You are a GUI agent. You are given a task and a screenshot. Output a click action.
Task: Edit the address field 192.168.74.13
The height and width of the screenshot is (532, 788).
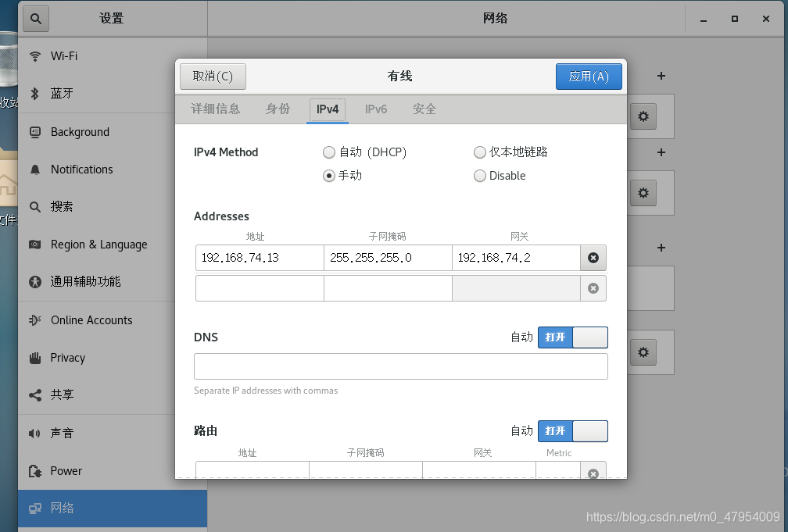click(260, 258)
